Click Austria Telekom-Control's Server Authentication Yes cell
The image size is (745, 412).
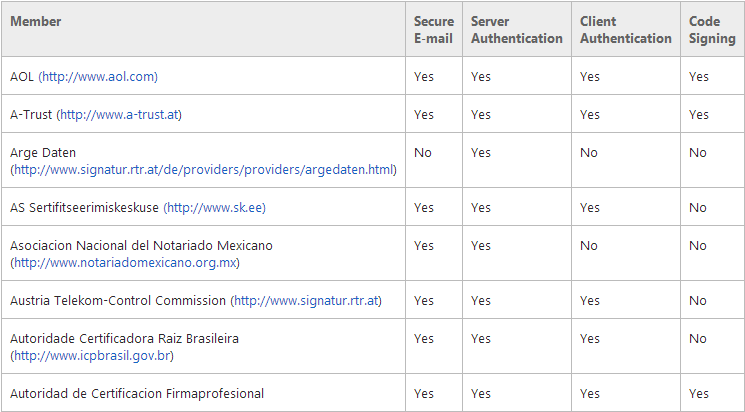click(517, 300)
